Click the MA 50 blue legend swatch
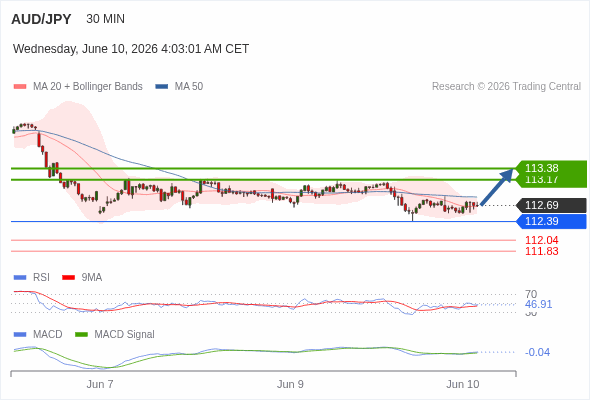Screen dimensions: 590x400 pos(162,87)
